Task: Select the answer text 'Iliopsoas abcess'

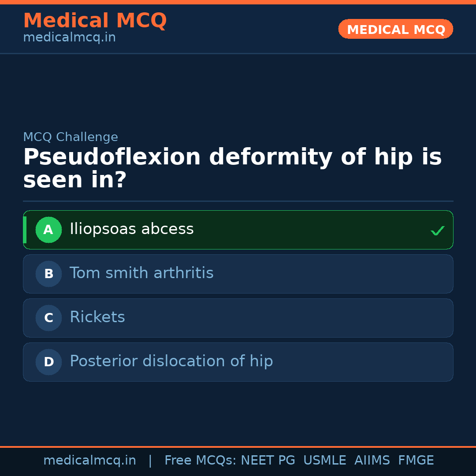Action: (131, 229)
